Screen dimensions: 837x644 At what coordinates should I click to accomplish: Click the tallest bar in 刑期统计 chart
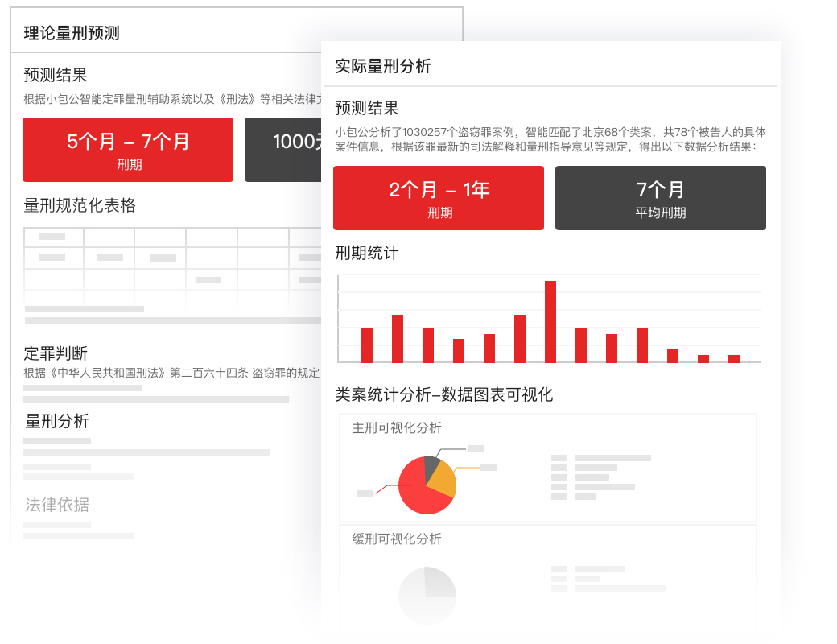pyautogui.click(x=550, y=322)
